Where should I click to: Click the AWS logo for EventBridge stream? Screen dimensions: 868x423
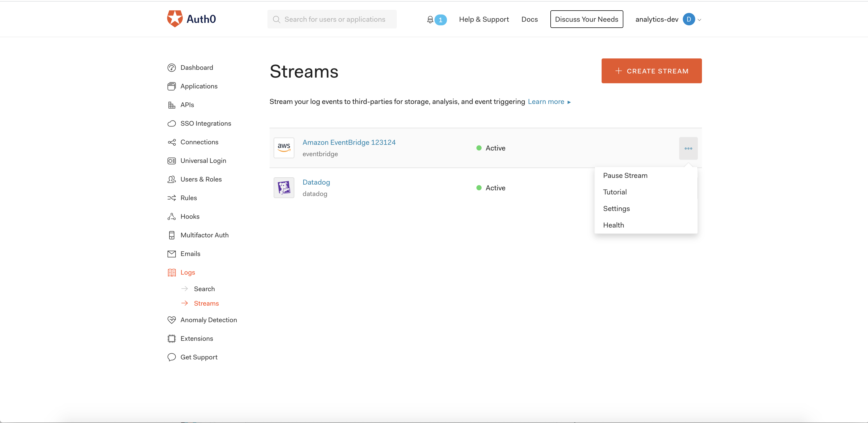pos(284,148)
